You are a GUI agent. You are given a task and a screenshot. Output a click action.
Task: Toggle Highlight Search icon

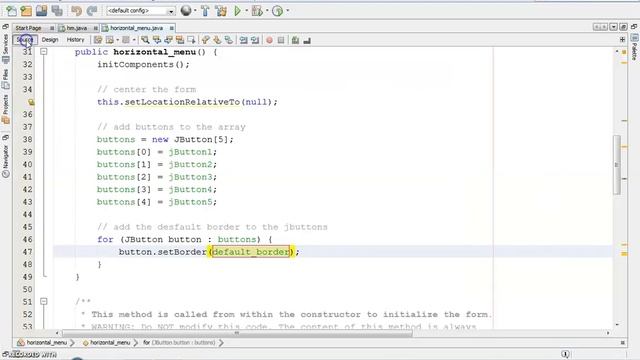[180, 40]
